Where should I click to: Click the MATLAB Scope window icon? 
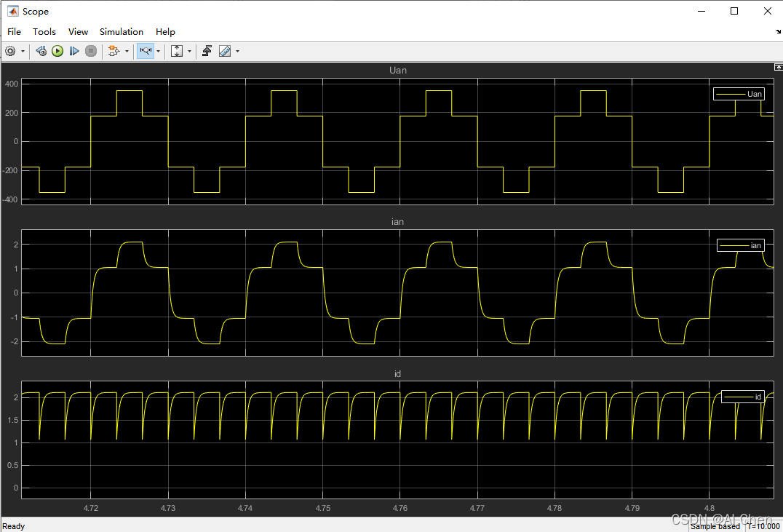[12, 11]
